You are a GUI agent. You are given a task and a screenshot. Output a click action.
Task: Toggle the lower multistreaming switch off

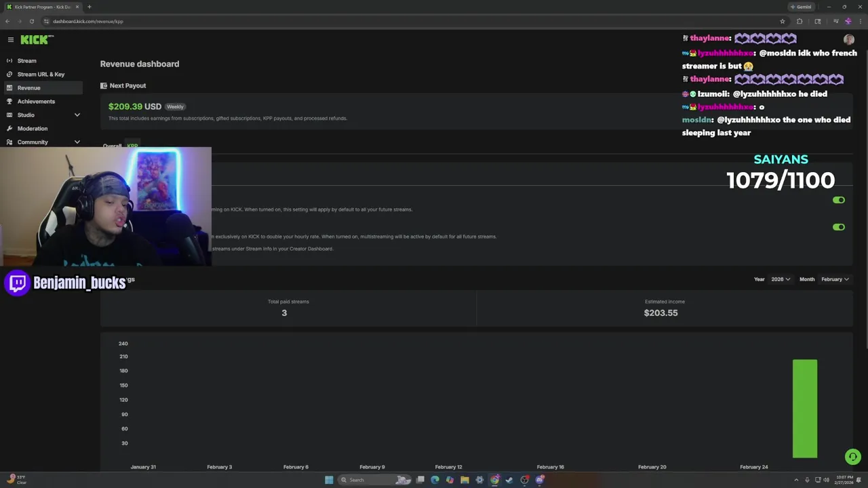click(x=839, y=227)
